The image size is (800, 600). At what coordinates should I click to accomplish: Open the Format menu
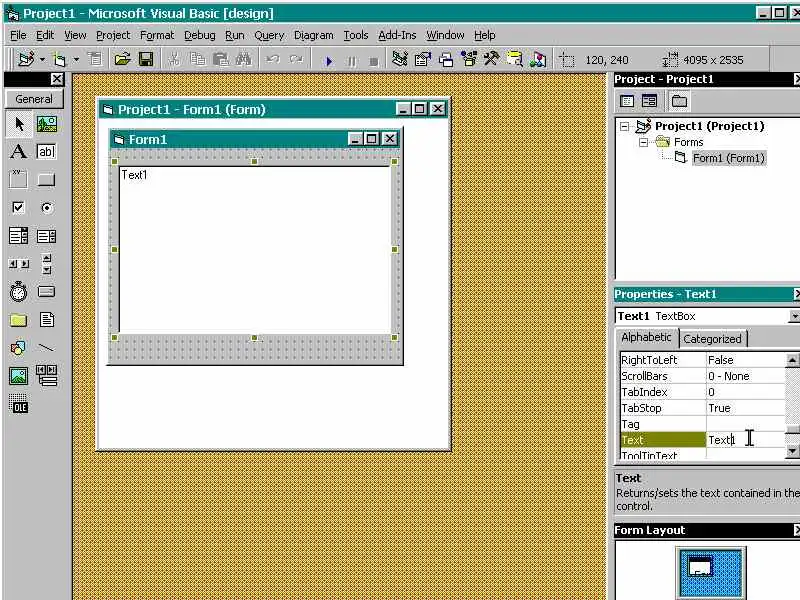point(157,35)
